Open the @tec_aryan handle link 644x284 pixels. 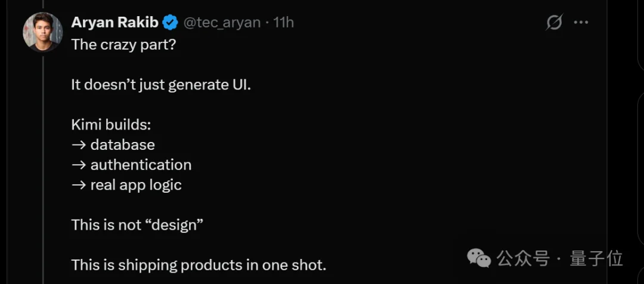coord(221,23)
